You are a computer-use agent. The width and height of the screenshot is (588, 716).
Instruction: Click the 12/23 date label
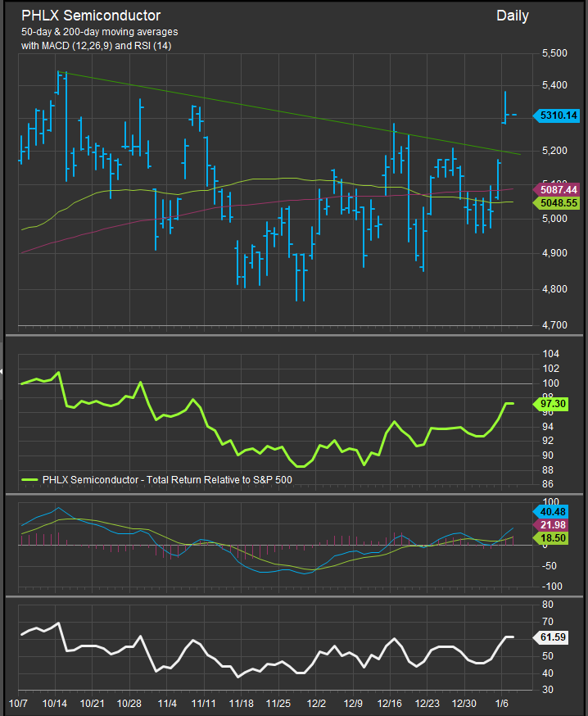[427, 703]
